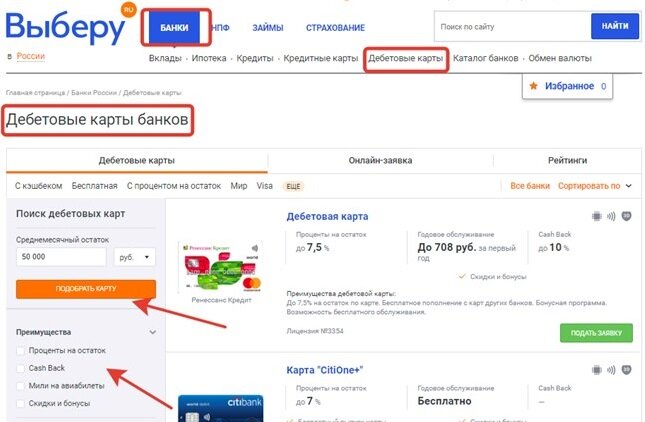
Task: Open the БАНКИ main menu item
Action: (x=174, y=28)
